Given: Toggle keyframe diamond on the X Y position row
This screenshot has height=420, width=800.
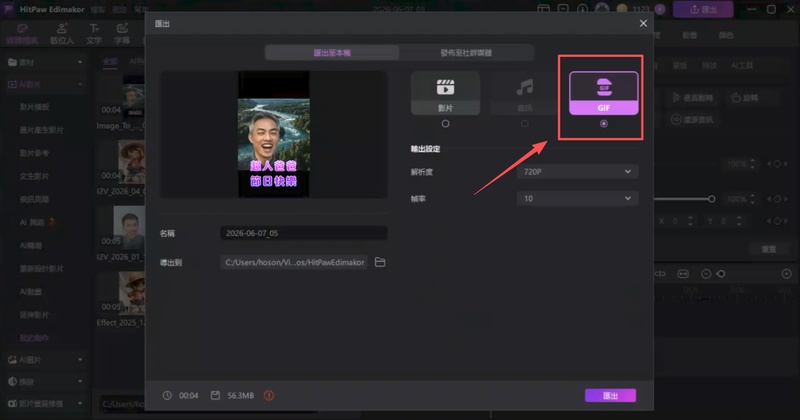Looking at the screenshot, I should click(x=778, y=221).
